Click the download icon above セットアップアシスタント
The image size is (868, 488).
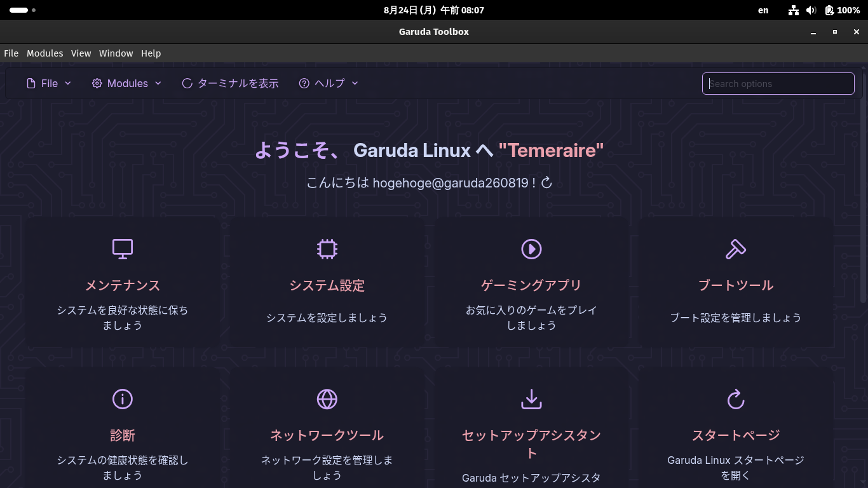pyautogui.click(x=531, y=399)
